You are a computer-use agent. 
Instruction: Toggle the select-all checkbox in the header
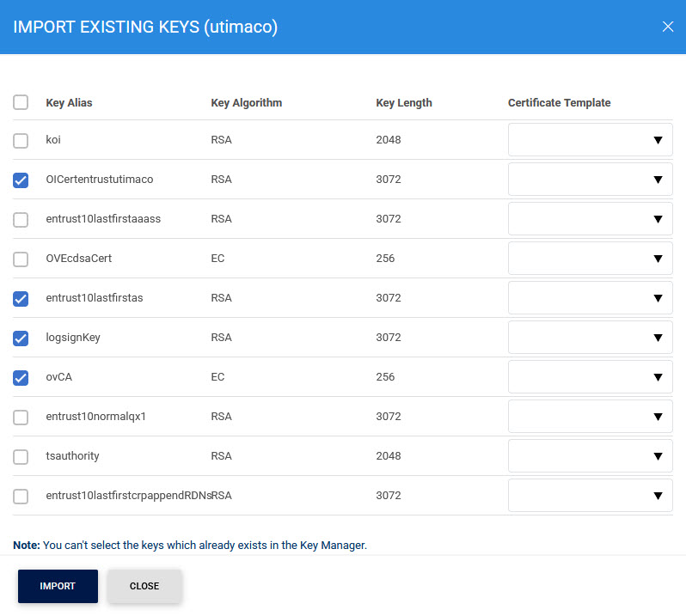[x=21, y=102]
